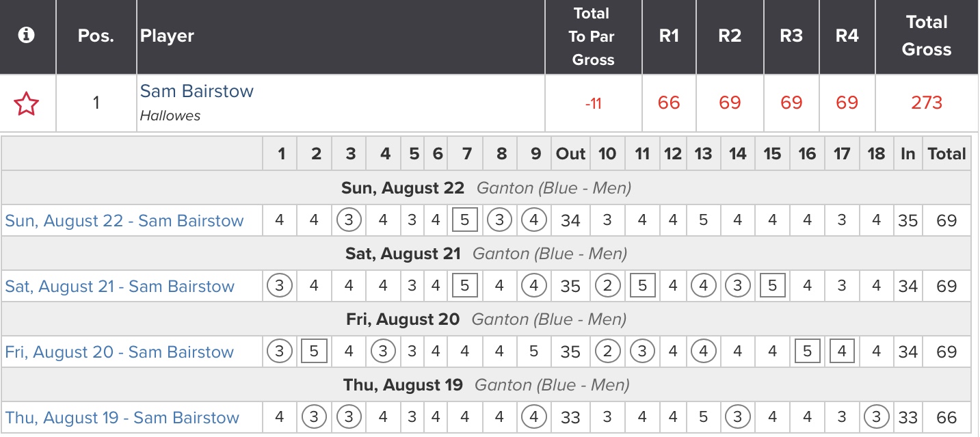Click the Hallowes club name
Screen dimensions: 980x437
(170, 116)
